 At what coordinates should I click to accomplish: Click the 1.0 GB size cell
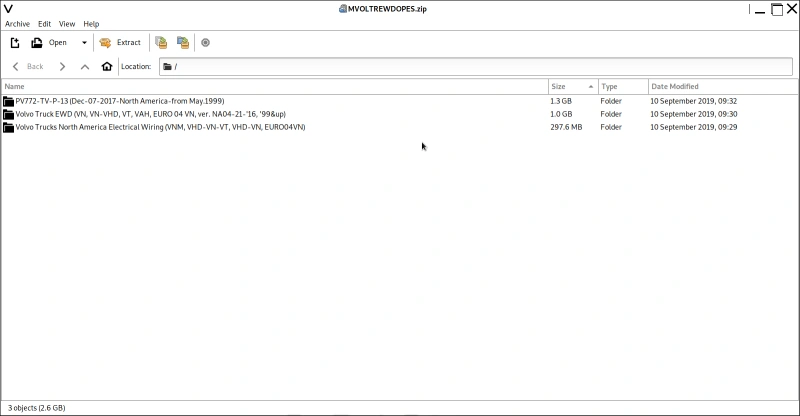561,114
